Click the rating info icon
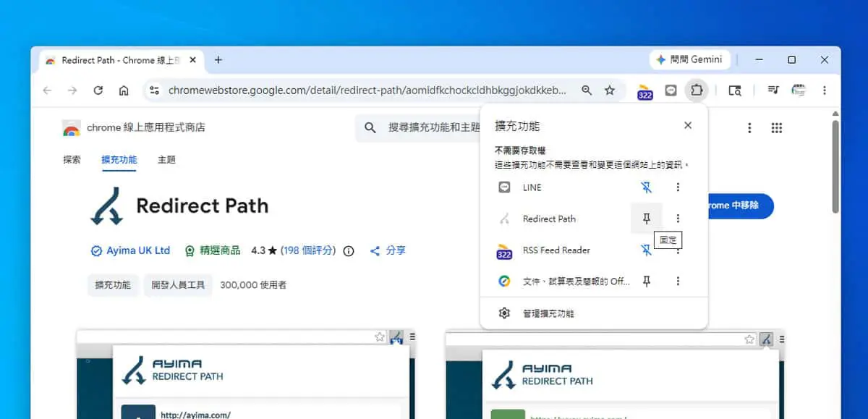Screen dimensions: 868x419 349,251
